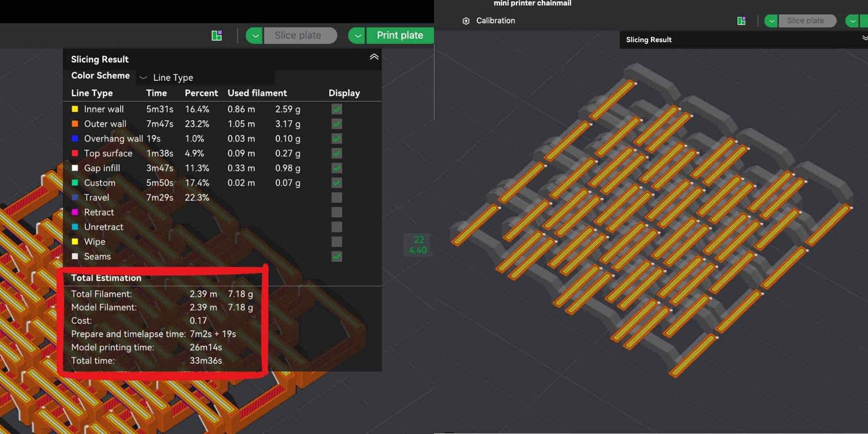Click the 'Travel' line type label
Viewport: 868px width, 434px height.
click(96, 198)
